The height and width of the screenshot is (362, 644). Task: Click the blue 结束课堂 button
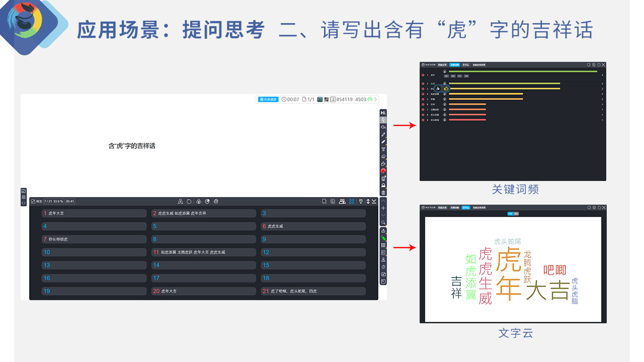[x=268, y=100]
